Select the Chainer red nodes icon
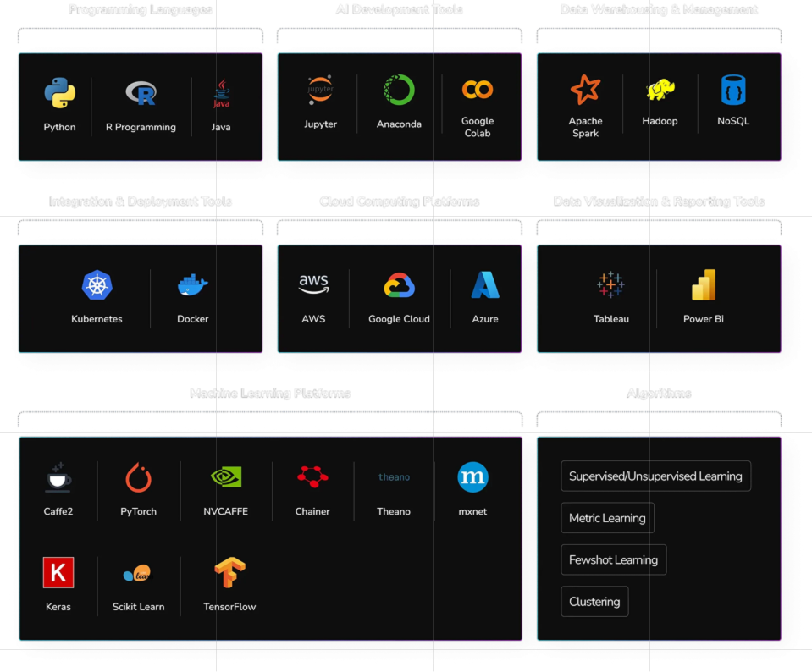Image resolution: width=812 pixels, height=672 pixels. pos(312,476)
